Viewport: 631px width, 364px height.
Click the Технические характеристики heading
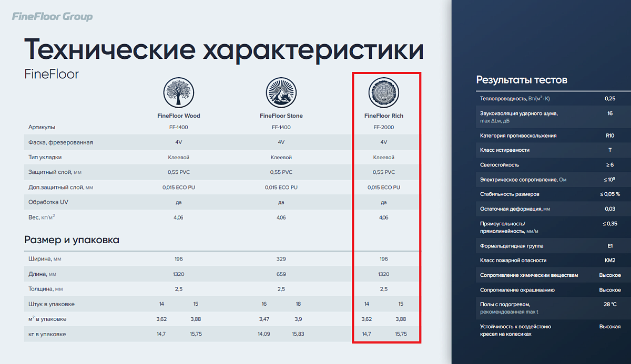(223, 50)
